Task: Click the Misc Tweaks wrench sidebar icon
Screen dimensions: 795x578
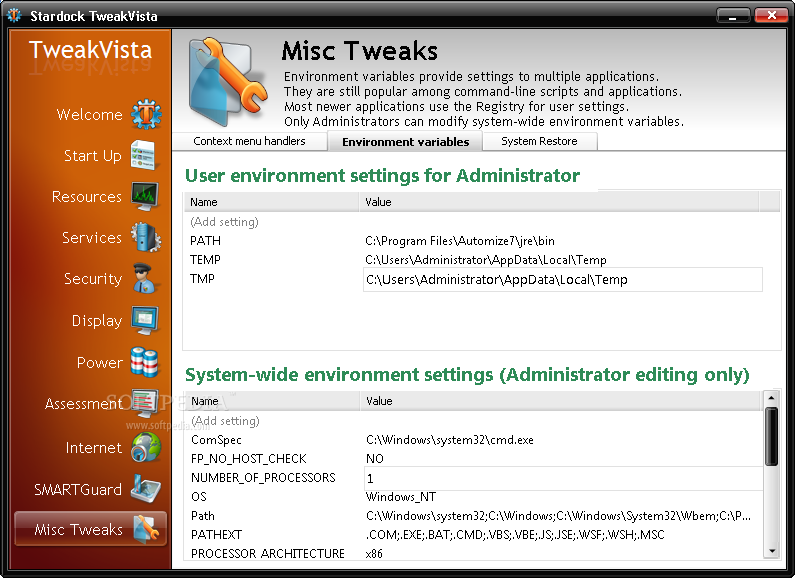Action: (147, 529)
